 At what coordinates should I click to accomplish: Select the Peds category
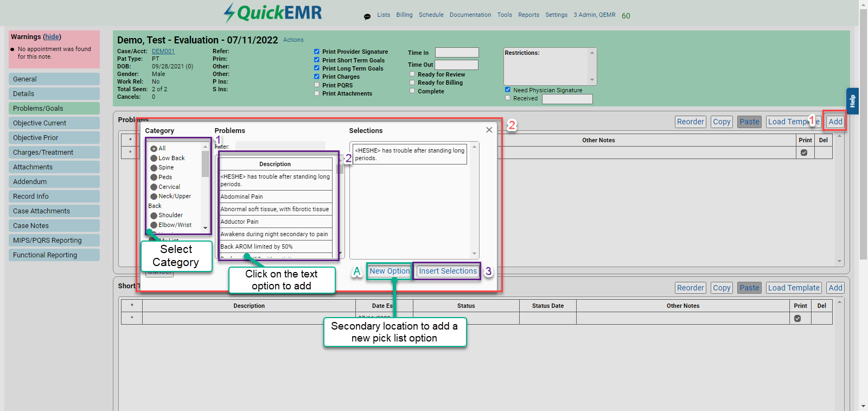tap(154, 178)
